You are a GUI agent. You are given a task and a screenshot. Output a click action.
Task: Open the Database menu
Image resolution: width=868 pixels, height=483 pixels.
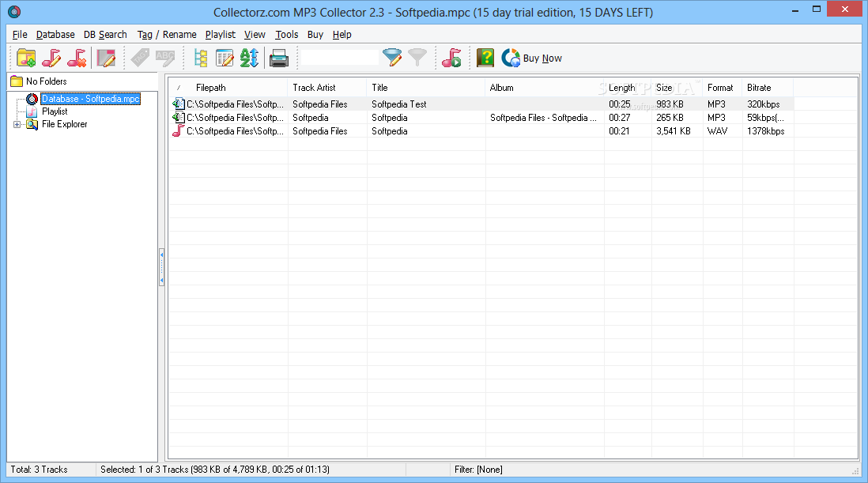[55, 34]
